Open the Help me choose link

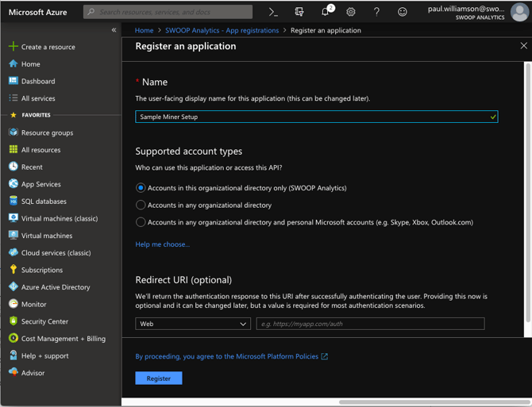(x=163, y=244)
